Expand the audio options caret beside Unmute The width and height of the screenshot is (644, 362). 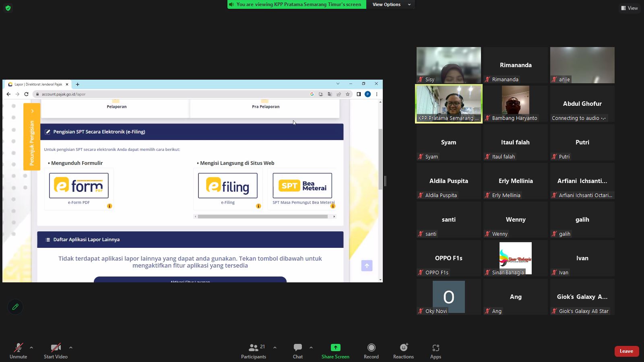tap(31, 348)
